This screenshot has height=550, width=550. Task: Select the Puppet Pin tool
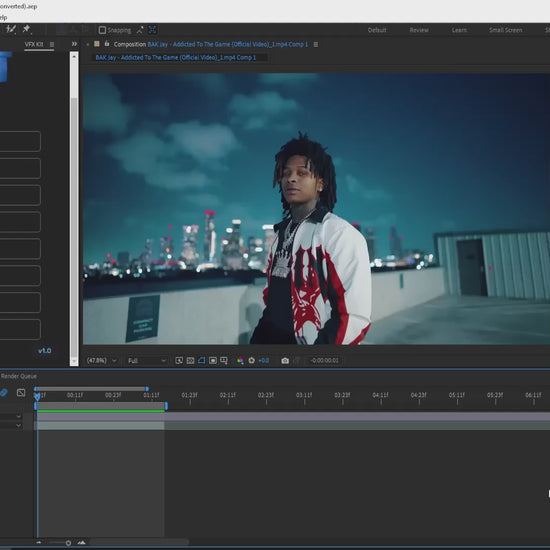[x=26, y=29]
